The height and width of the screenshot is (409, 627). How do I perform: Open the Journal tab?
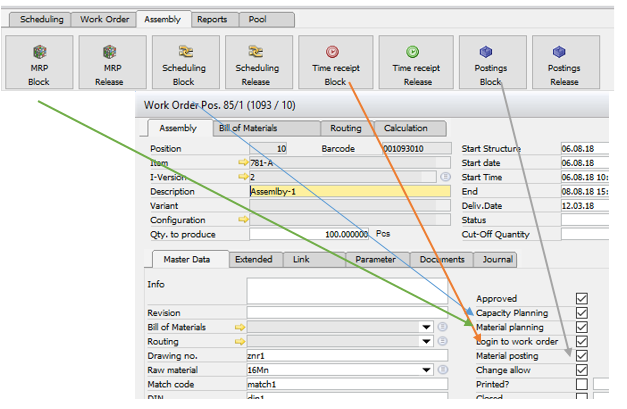click(498, 259)
